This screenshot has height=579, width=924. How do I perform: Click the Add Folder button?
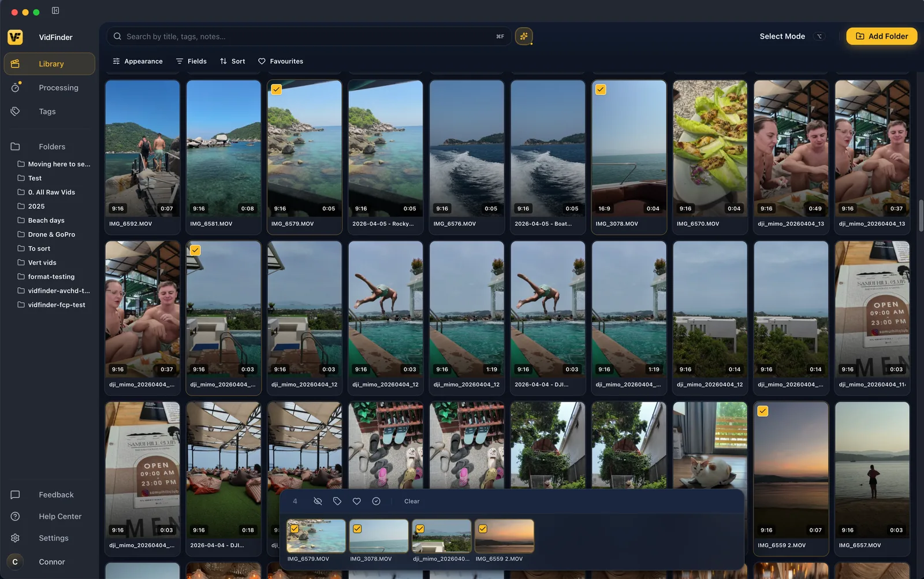(x=882, y=36)
